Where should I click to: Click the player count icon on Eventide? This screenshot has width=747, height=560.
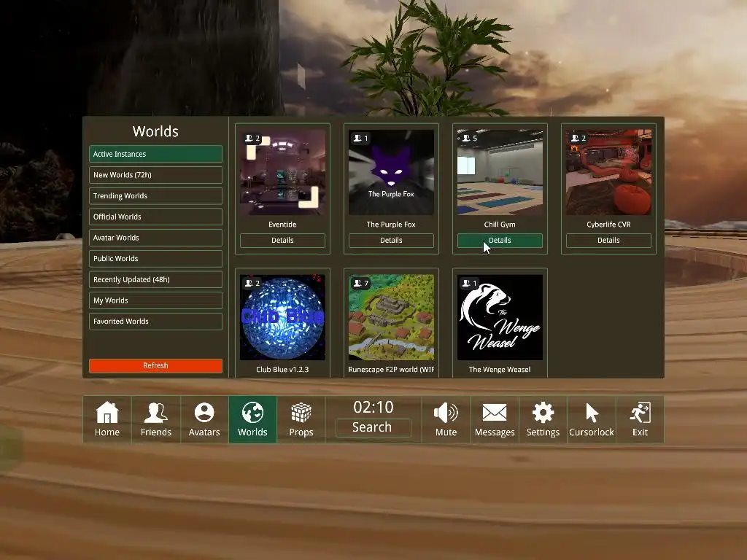coord(249,138)
